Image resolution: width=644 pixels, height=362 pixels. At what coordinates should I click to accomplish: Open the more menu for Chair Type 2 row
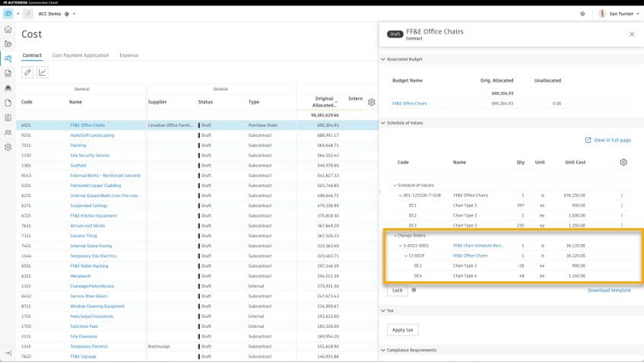(x=621, y=215)
